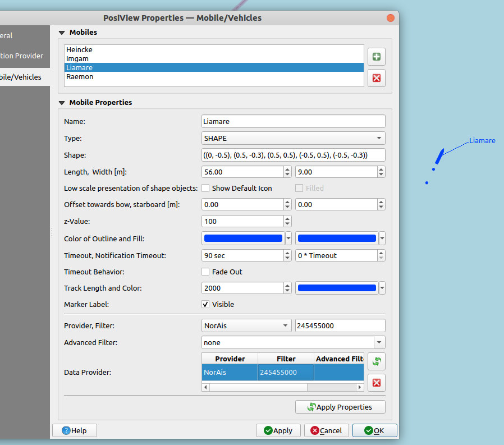The image size is (504, 445).
Task: Remove the selected mobile via red X icon
Action: click(x=376, y=78)
